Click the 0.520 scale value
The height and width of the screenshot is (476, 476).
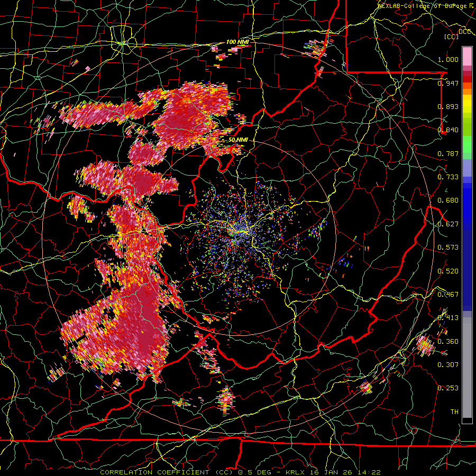(448, 271)
